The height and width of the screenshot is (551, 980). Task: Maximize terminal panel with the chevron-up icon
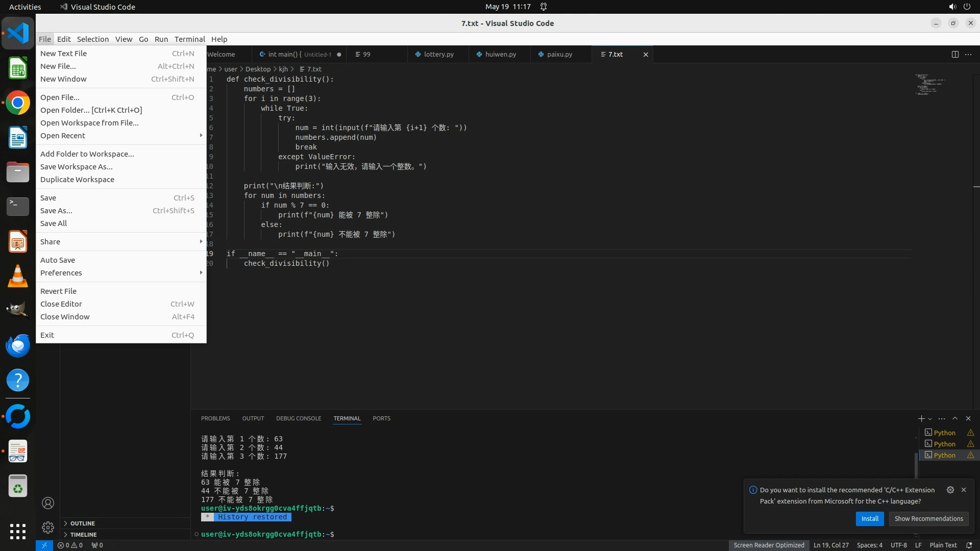[955, 418]
